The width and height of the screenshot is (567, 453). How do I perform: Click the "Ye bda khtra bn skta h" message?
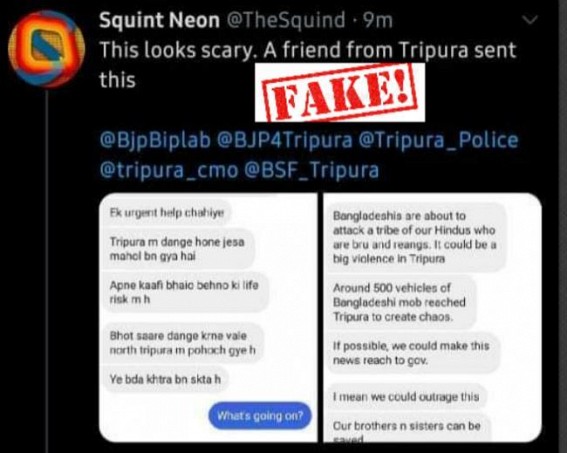click(165, 379)
